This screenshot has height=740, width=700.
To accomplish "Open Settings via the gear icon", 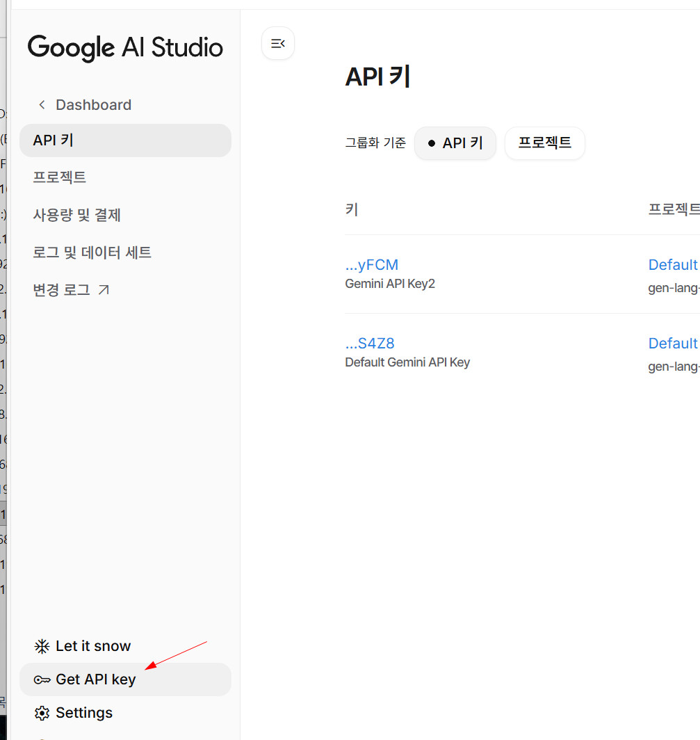I will point(42,713).
